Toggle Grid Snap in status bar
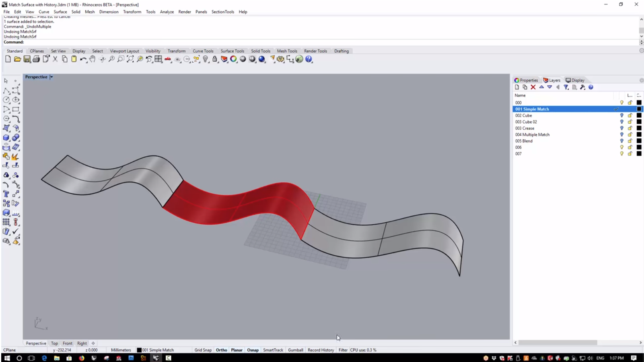The height and width of the screenshot is (362, 644). click(x=203, y=350)
